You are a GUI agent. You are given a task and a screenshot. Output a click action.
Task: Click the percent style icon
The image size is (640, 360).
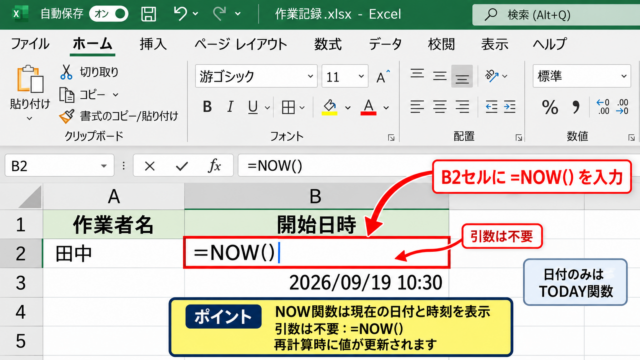549,107
